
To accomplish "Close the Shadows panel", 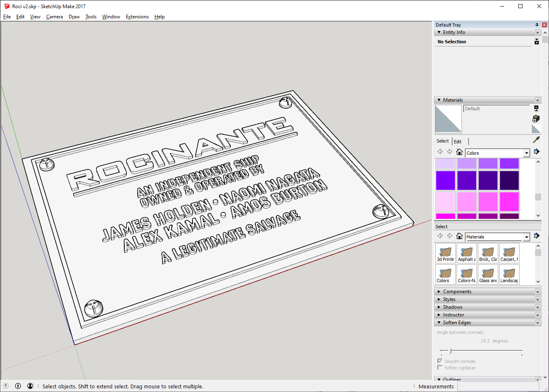I will 538,307.
